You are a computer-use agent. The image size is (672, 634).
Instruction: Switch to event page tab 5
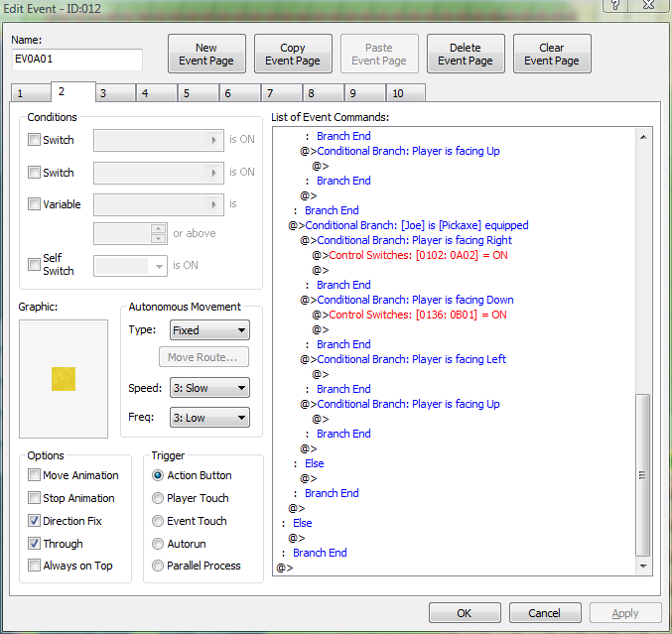click(x=199, y=93)
